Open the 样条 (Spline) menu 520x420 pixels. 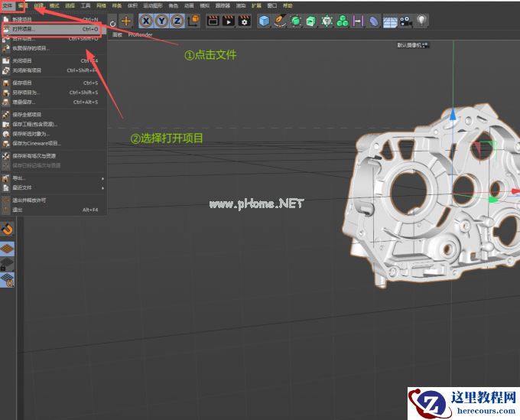117,5
